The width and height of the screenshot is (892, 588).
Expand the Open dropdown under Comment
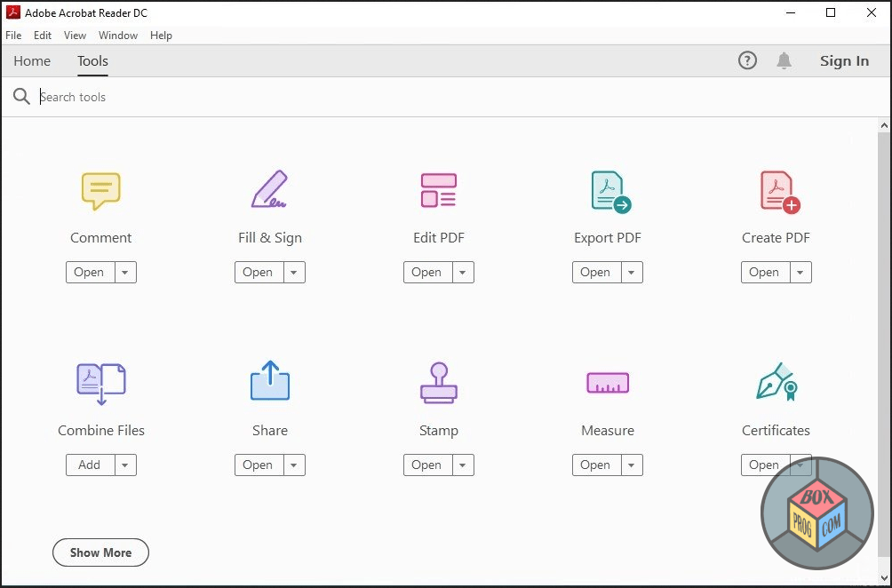(x=125, y=272)
